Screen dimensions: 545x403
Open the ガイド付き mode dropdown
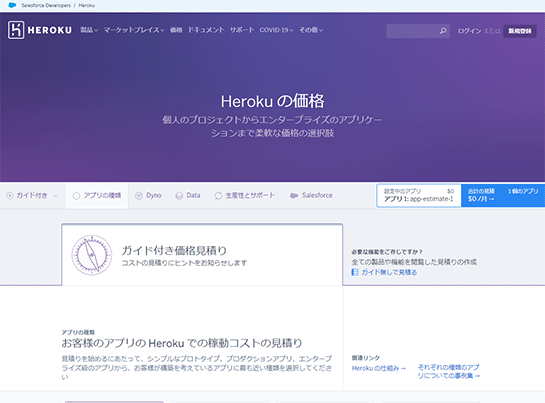click(x=32, y=195)
